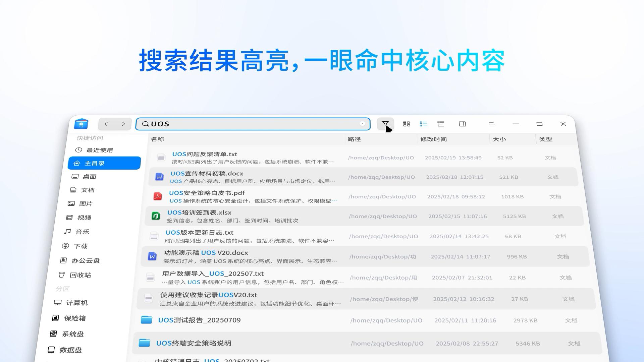Click in the UOS search field
The height and width of the screenshot is (362, 644).
[252, 124]
